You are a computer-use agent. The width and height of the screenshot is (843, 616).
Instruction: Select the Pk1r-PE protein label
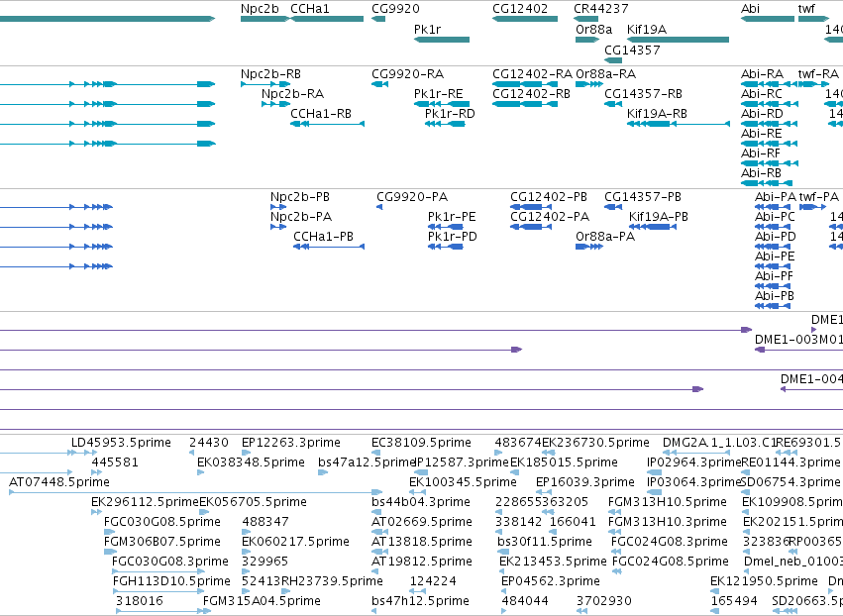[452, 217]
